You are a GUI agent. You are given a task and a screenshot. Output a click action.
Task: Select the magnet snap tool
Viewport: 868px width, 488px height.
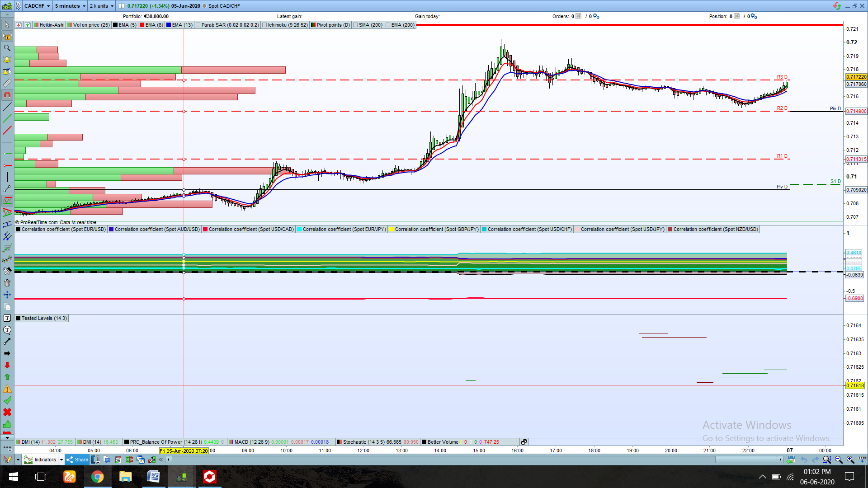coord(7,95)
